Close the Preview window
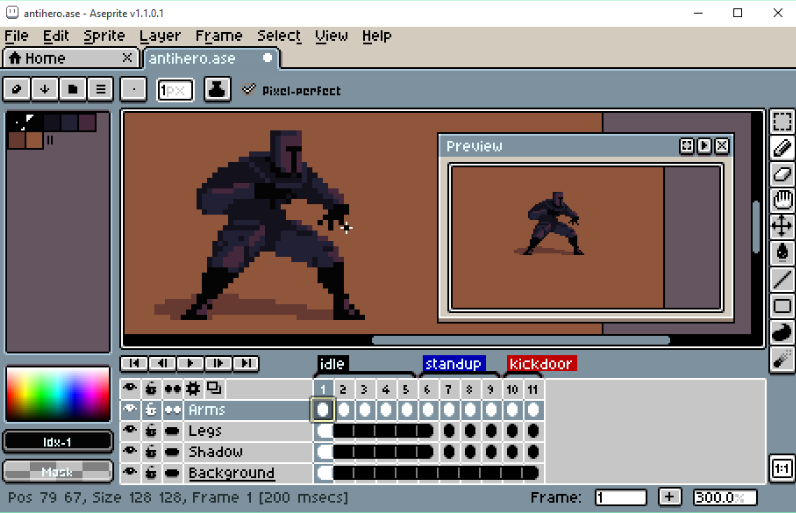 pyautogui.click(x=722, y=146)
